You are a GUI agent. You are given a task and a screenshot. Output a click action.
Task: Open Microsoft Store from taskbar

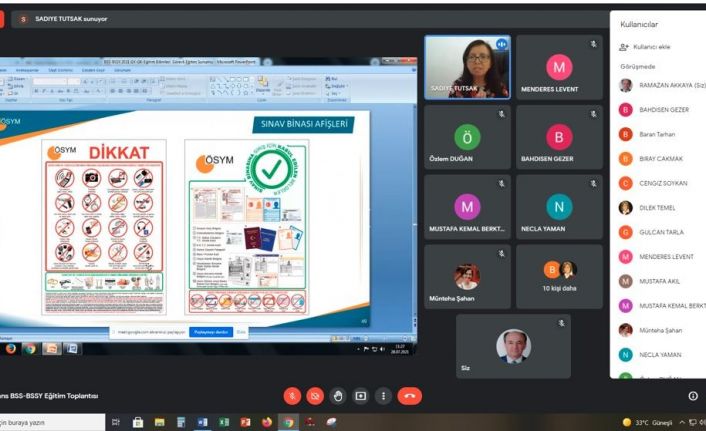tap(138, 422)
